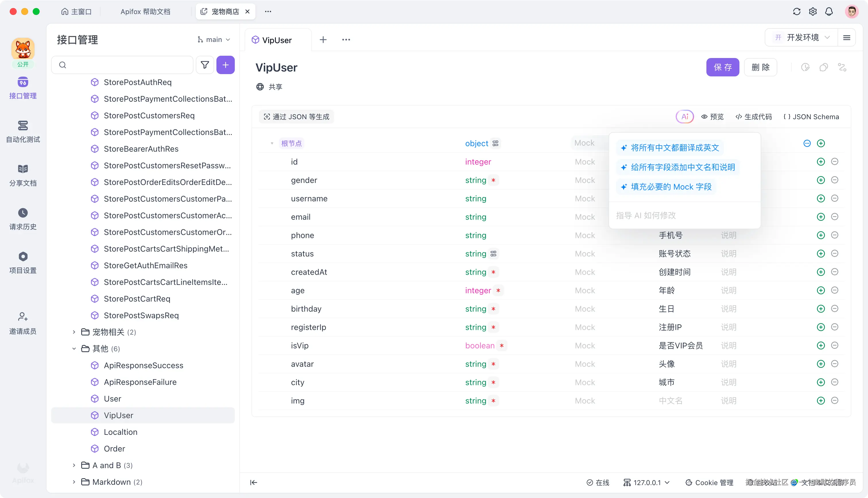Viewport: 868px width, 498px height.
Task: Click the purple plus add button
Action: pos(226,65)
